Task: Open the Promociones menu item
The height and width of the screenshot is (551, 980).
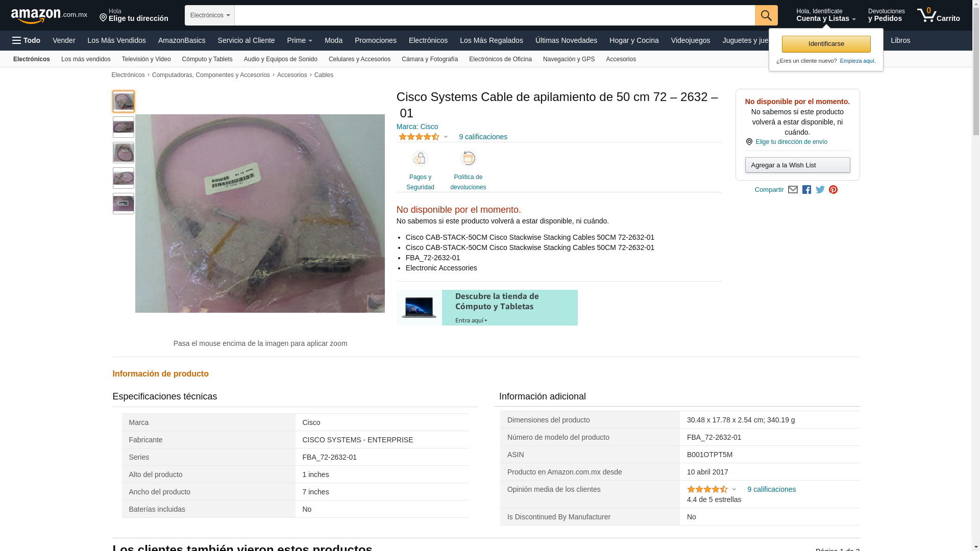Action: [x=376, y=40]
